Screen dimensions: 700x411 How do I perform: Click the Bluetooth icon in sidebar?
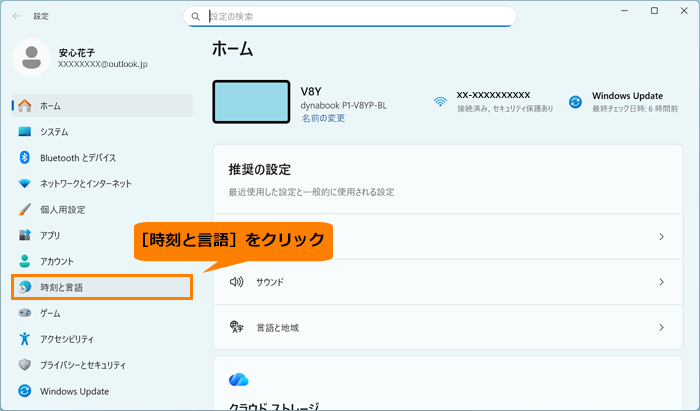[25, 158]
